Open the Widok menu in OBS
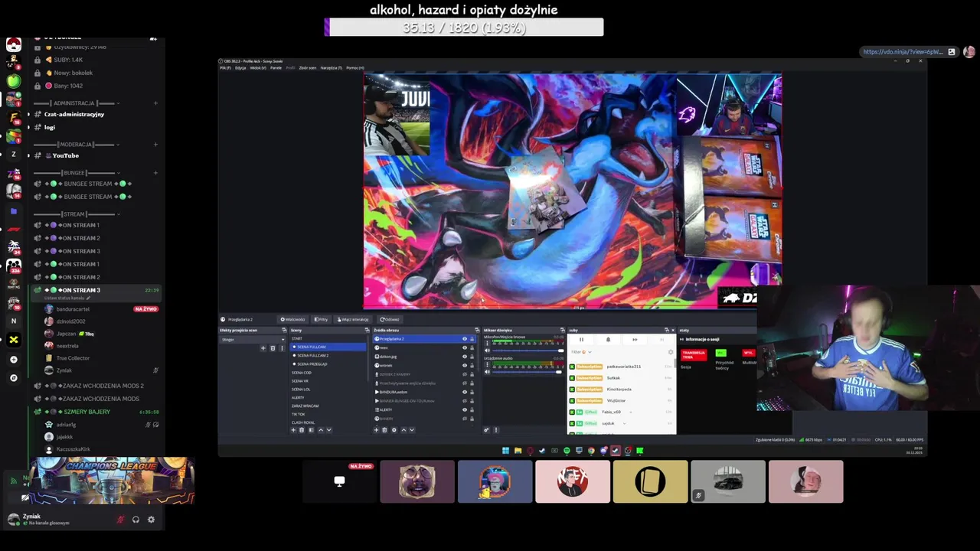980x551 pixels. [x=258, y=67]
